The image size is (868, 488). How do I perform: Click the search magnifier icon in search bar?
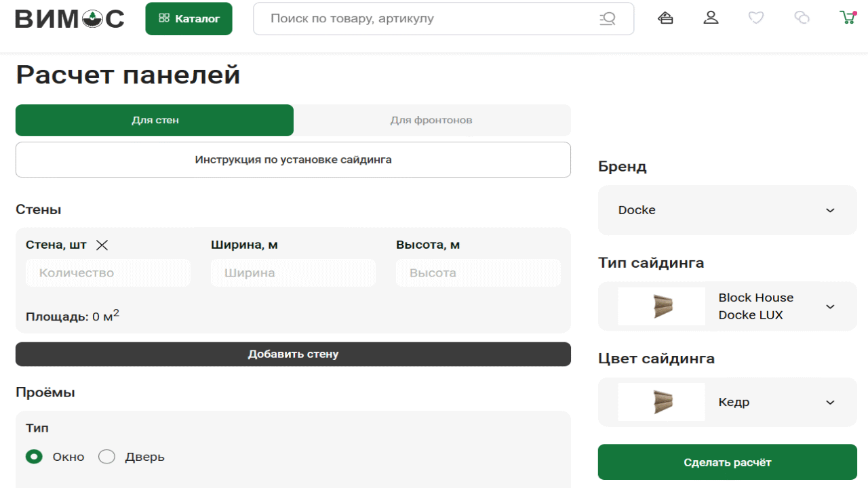pos(608,19)
